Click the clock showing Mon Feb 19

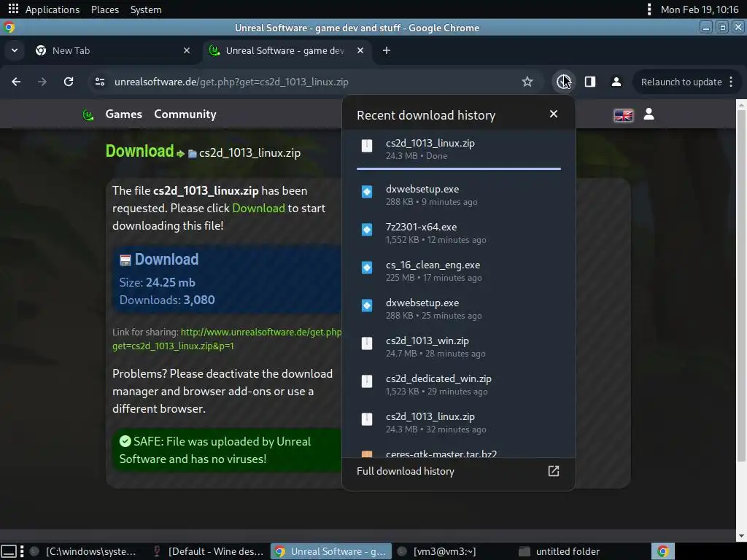point(700,9)
